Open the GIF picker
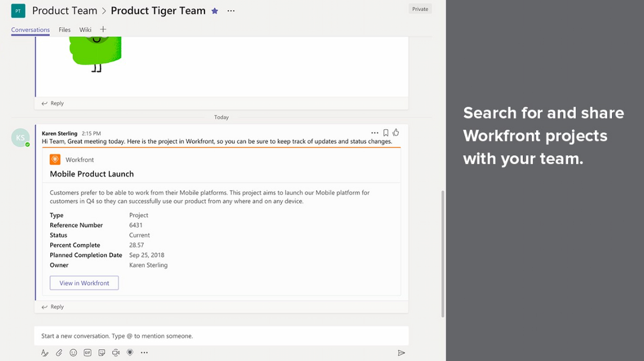Screen dimensions: 644x361 click(87, 353)
